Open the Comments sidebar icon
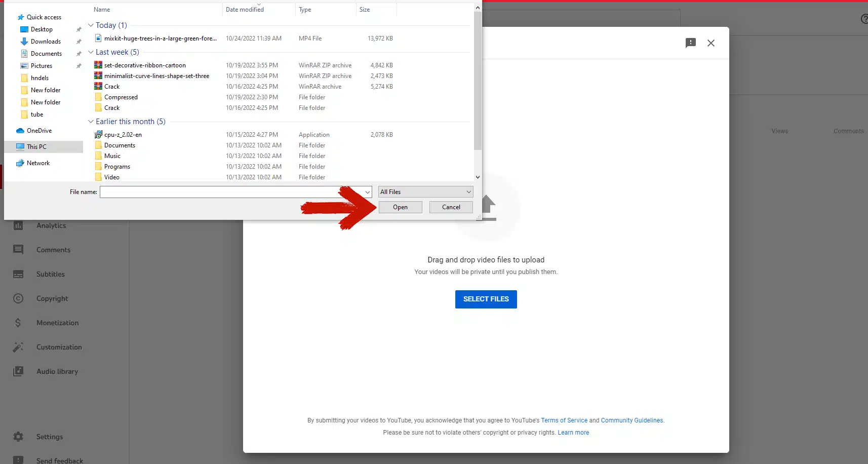This screenshot has height=464, width=868. pos(18,250)
